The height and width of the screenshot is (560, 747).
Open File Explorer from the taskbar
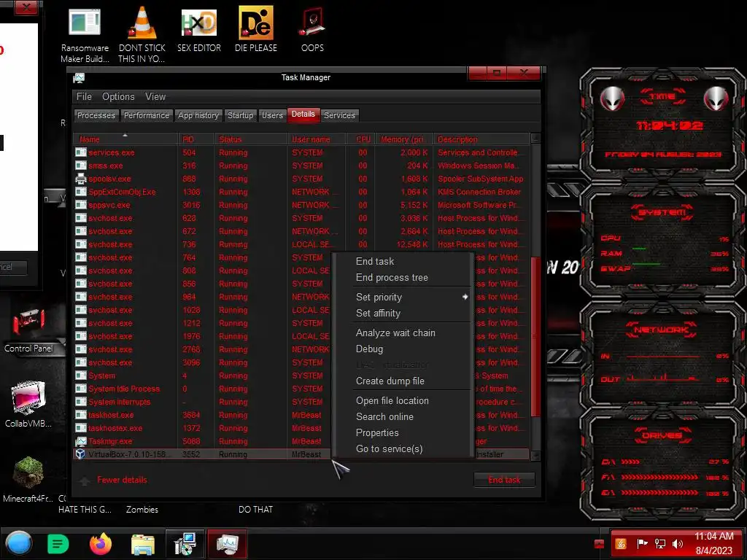tap(142, 544)
